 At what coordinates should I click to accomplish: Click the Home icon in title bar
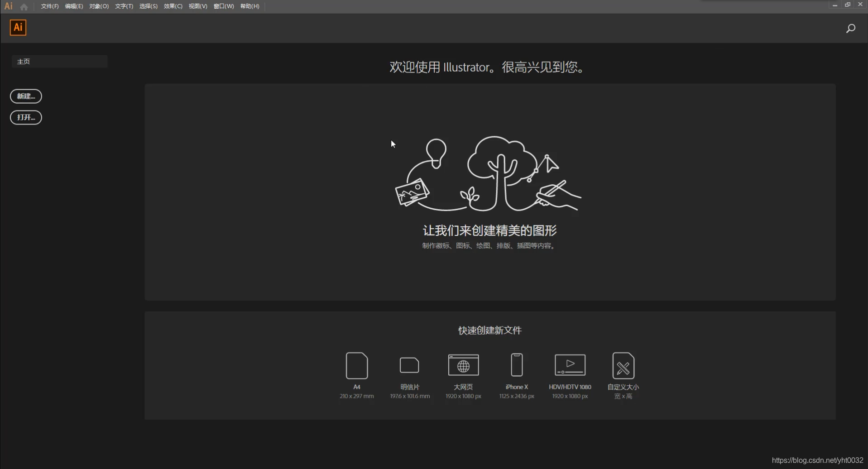coord(24,7)
